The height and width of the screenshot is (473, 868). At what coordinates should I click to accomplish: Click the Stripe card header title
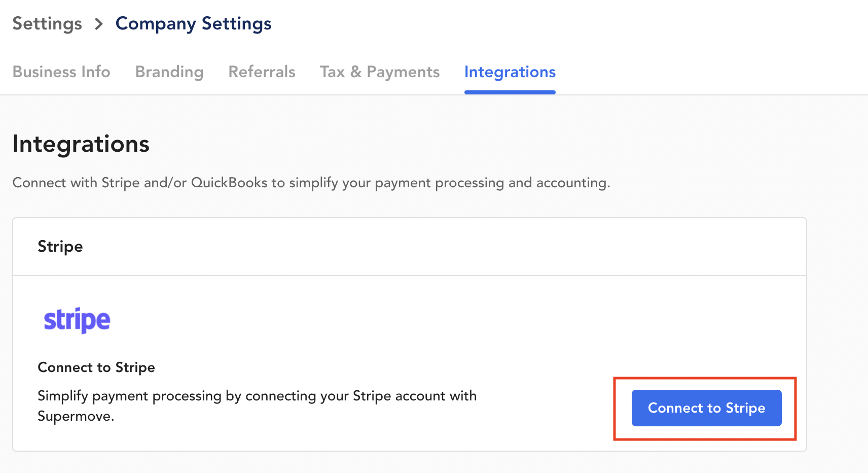pyautogui.click(x=60, y=247)
